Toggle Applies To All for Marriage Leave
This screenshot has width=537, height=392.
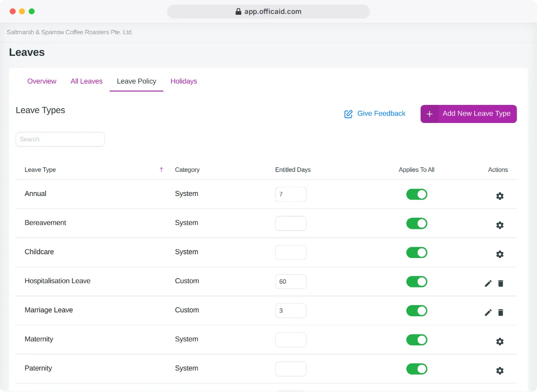pyautogui.click(x=416, y=311)
